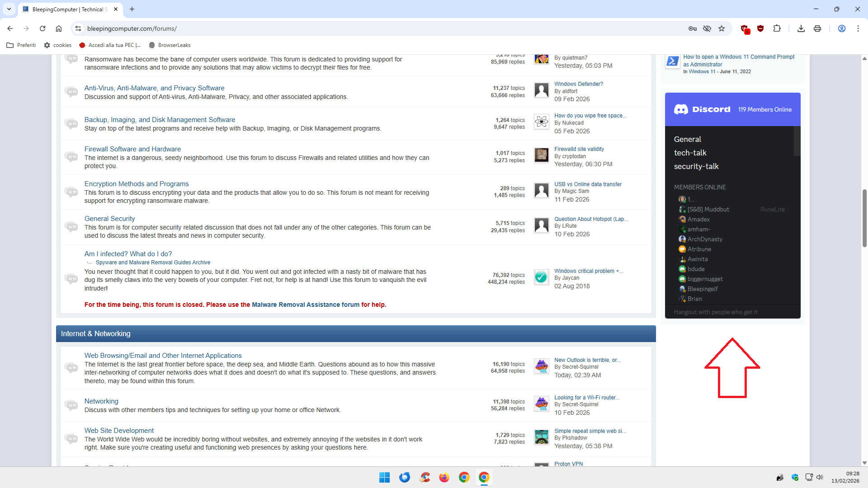868x488 pixels.
Task: Reload the page
Action: 42,28
